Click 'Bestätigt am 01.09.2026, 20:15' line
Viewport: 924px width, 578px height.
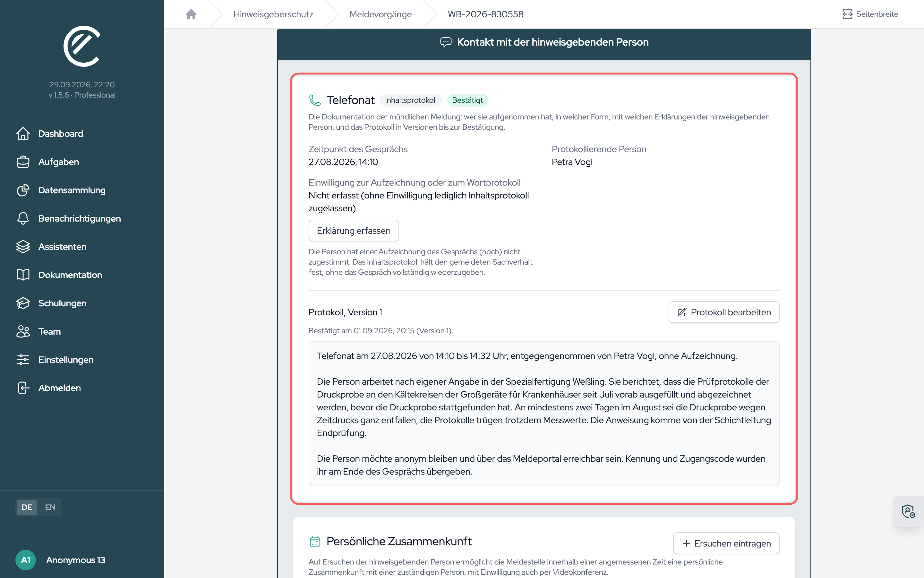click(381, 331)
